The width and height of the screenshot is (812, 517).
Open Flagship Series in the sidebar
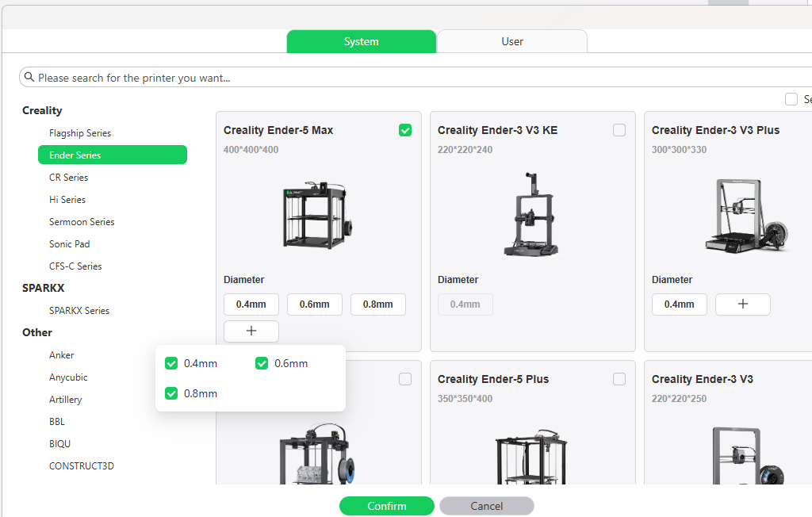(x=80, y=133)
